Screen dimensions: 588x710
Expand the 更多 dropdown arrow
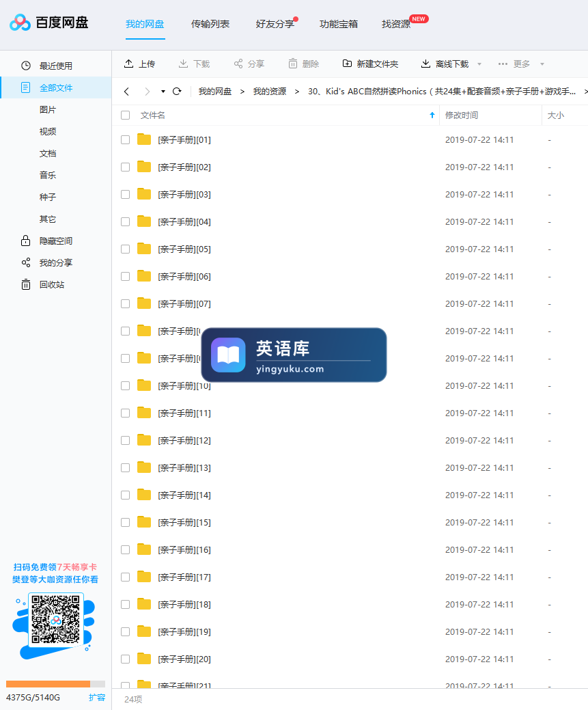pos(542,64)
